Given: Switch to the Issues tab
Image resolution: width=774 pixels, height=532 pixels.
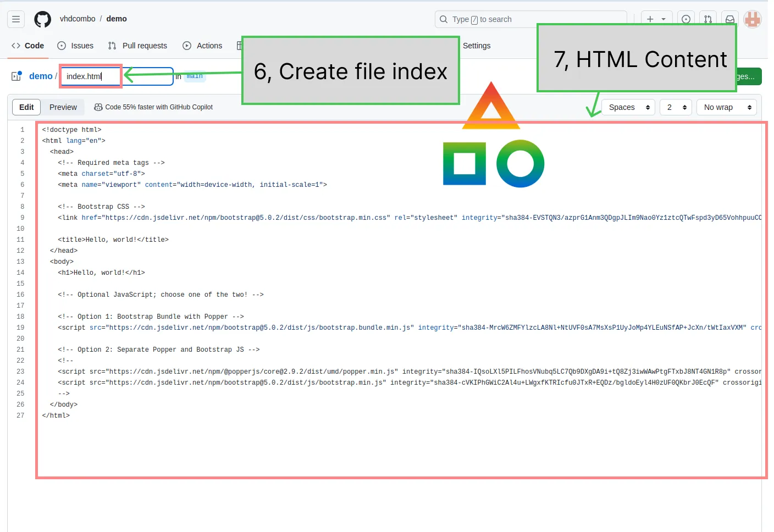Looking at the screenshot, I should (x=75, y=46).
